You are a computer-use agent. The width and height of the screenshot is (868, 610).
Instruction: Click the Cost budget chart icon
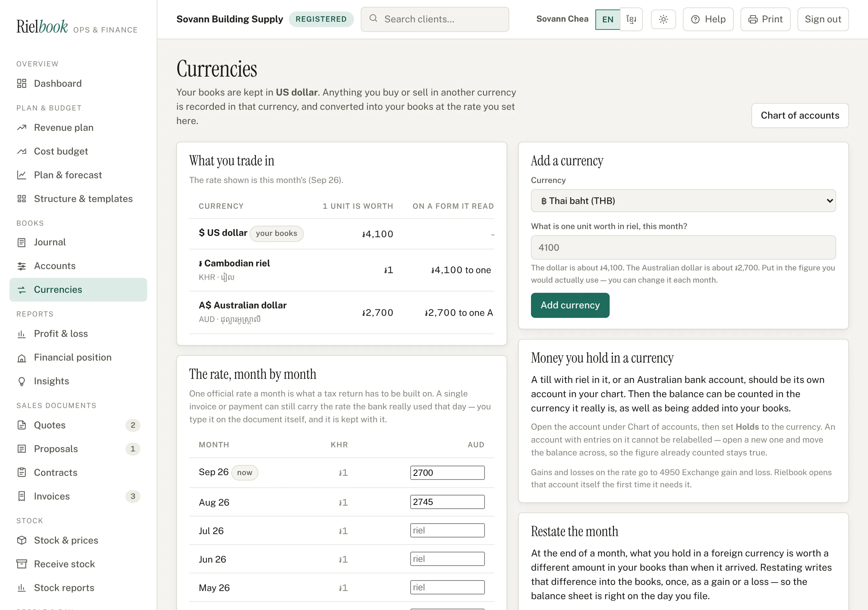point(22,151)
